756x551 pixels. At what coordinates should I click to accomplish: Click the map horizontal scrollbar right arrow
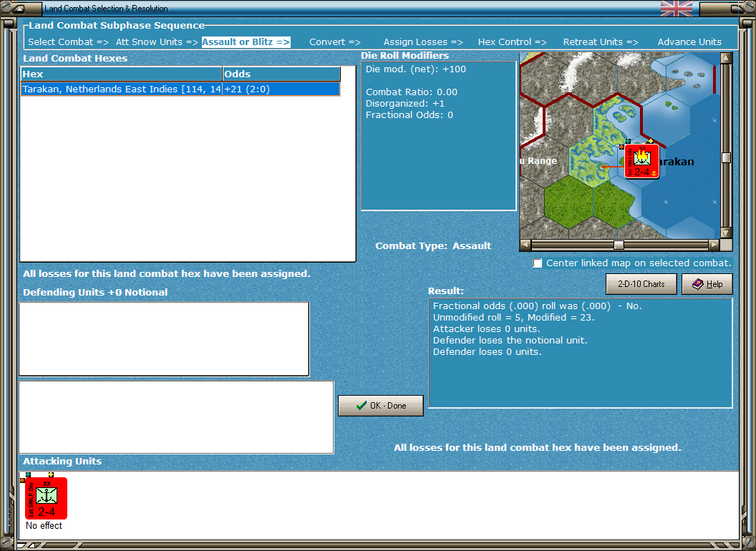[714, 245]
